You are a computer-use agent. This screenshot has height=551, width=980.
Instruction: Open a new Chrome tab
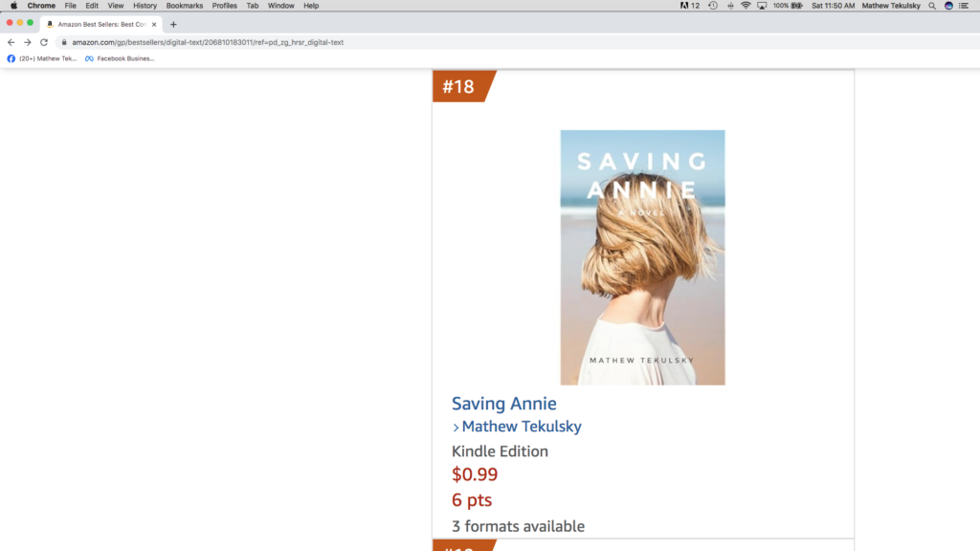pyautogui.click(x=173, y=24)
